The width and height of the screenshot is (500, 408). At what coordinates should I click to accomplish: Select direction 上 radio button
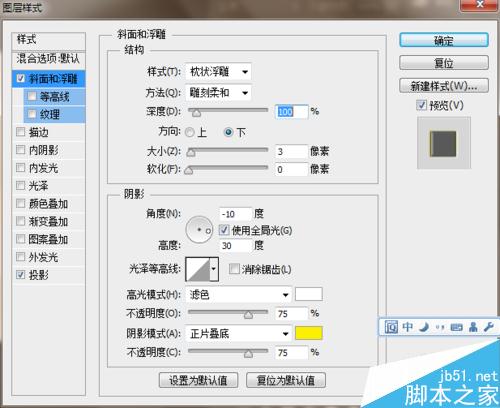[190, 132]
